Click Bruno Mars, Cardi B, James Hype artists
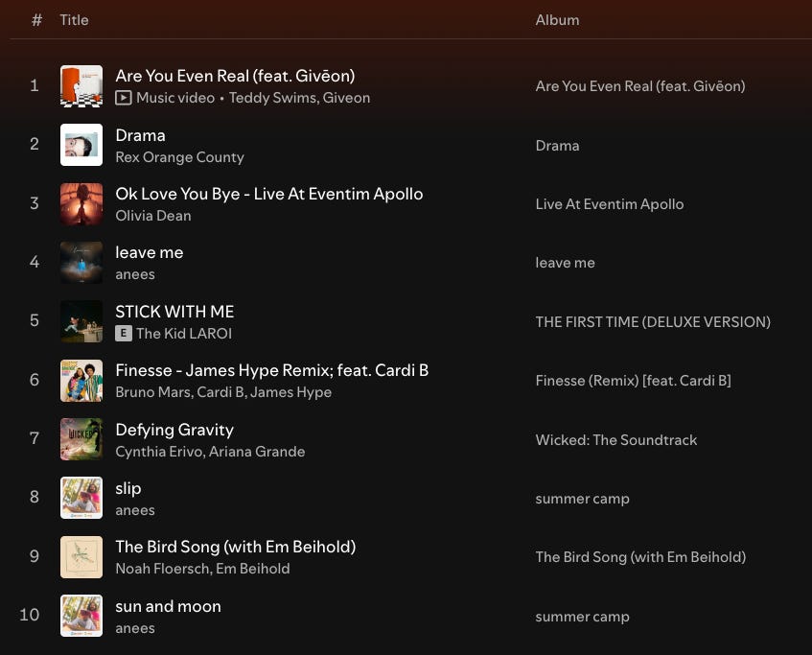Image resolution: width=812 pixels, height=655 pixels. click(x=223, y=392)
